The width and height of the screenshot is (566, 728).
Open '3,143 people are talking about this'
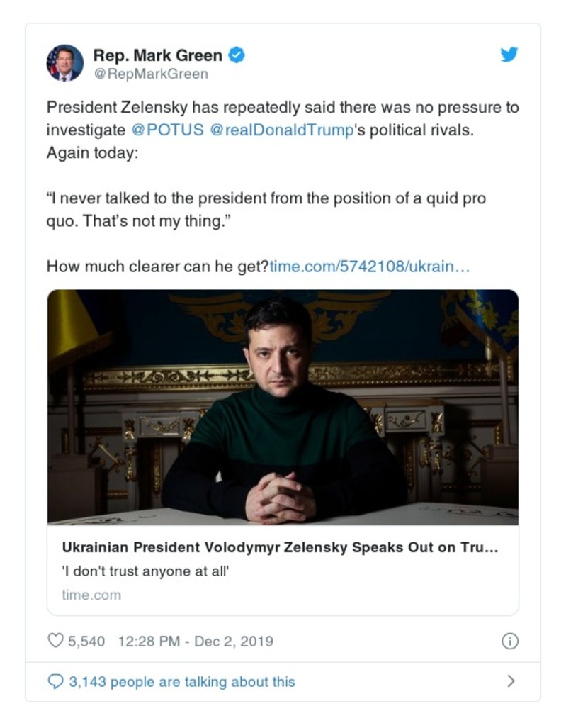point(181,682)
